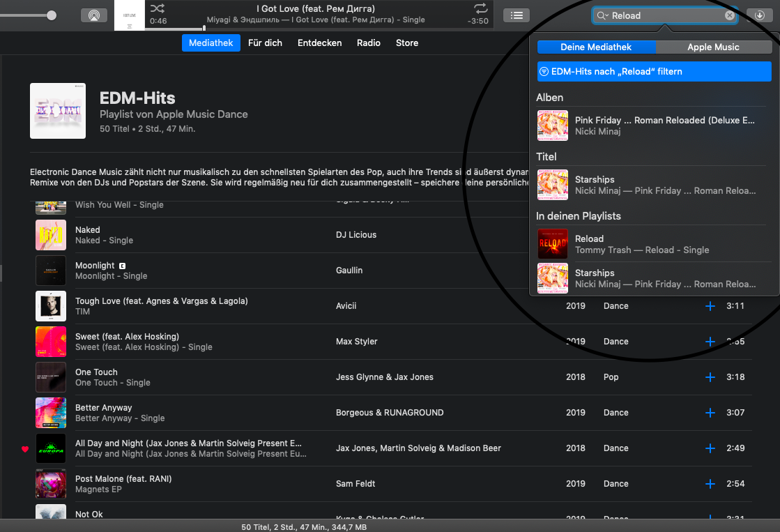This screenshot has height=532, width=780.
Task: Click the One Touch artwork
Action: 51,377
